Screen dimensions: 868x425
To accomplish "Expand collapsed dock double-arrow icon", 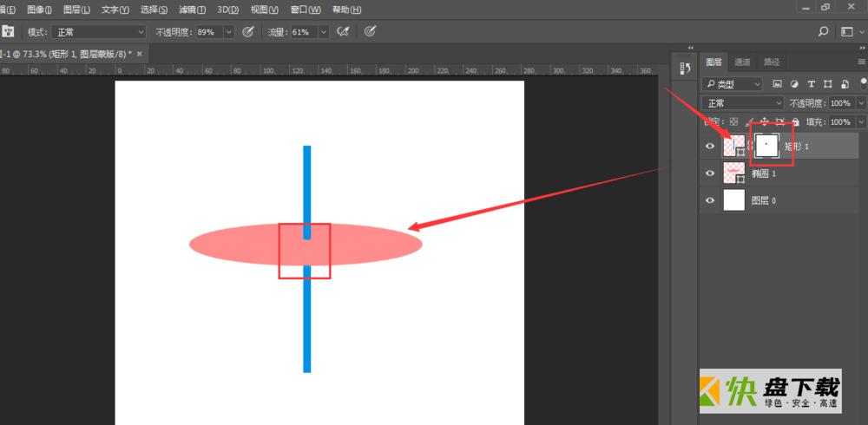I will (690, 49).
